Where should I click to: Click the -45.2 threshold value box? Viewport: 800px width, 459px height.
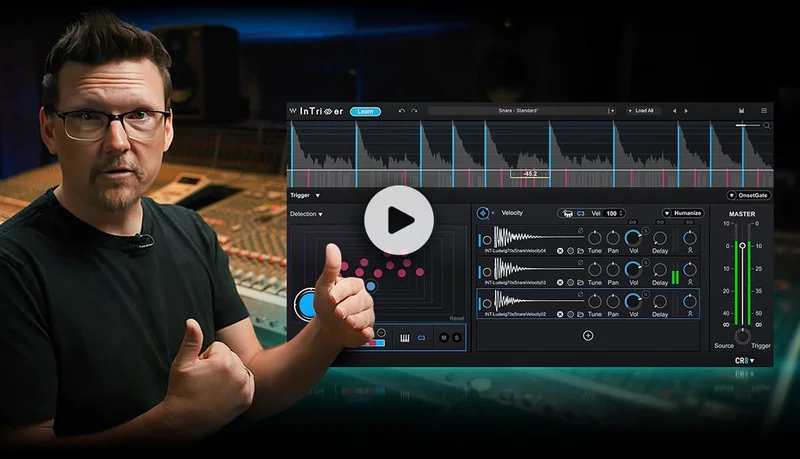[x=530, y=174]
